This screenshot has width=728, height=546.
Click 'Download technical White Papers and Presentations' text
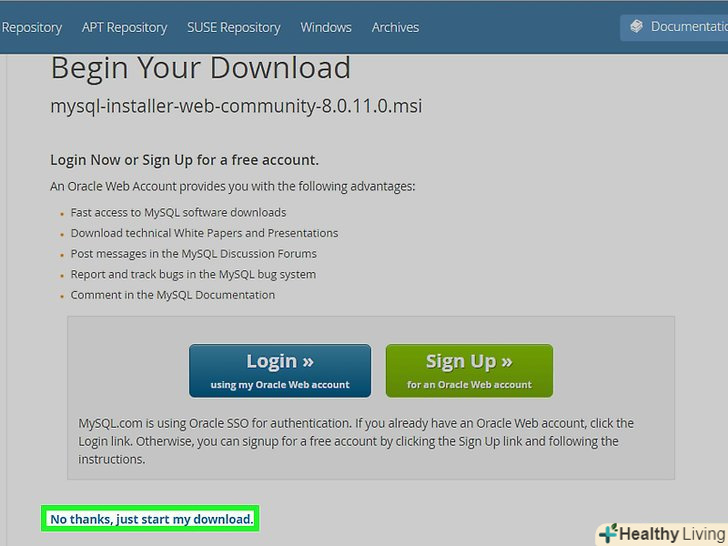(204, 233)
